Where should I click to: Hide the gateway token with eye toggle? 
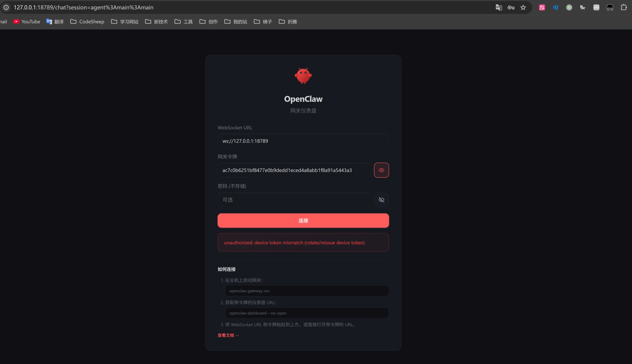381,170
